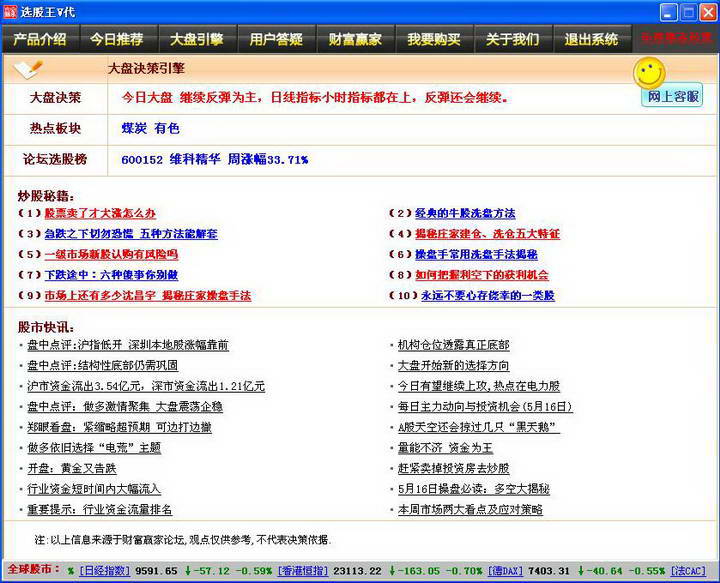
Task: Click the 德DAX index link in ticker
Action: 504,571
